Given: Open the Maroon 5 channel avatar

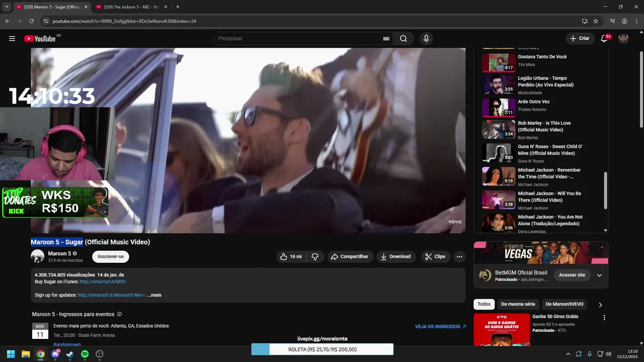Looking at the screenshot, I should (x=38, y=256).
